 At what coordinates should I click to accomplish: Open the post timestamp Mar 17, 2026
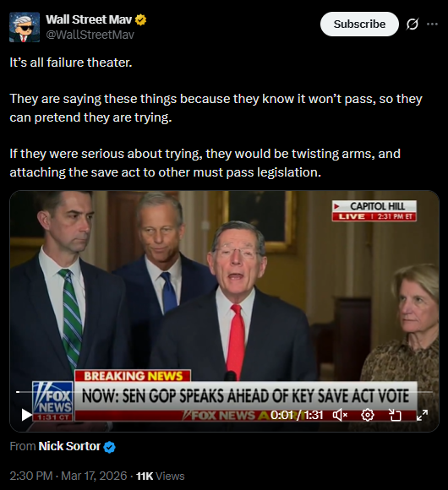pyautogui.click(x=68, y=476)
